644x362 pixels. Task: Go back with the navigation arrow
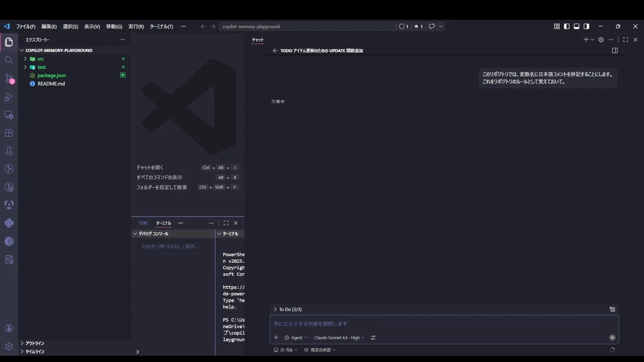[x=203, y=26]
